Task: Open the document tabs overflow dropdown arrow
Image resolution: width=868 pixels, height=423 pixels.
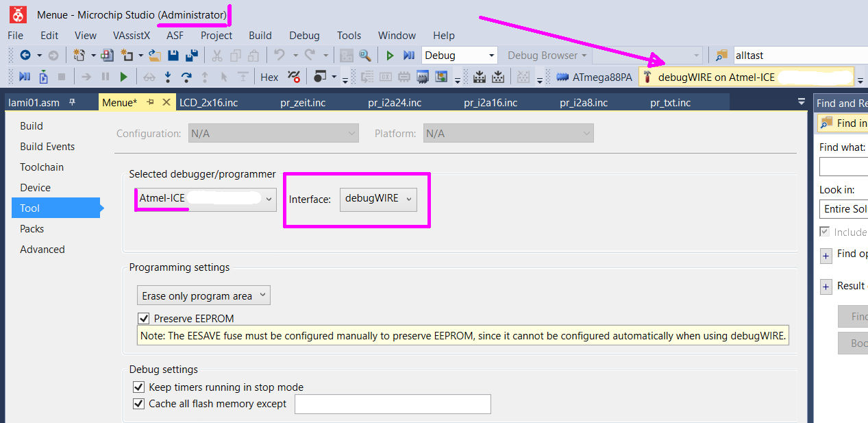Action: [x=802, y=101]
